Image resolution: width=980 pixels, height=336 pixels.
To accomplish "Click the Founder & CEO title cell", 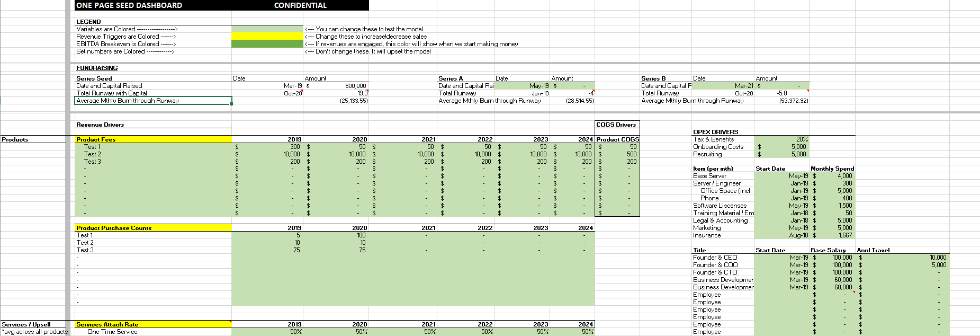I will (x=715, y=258).
